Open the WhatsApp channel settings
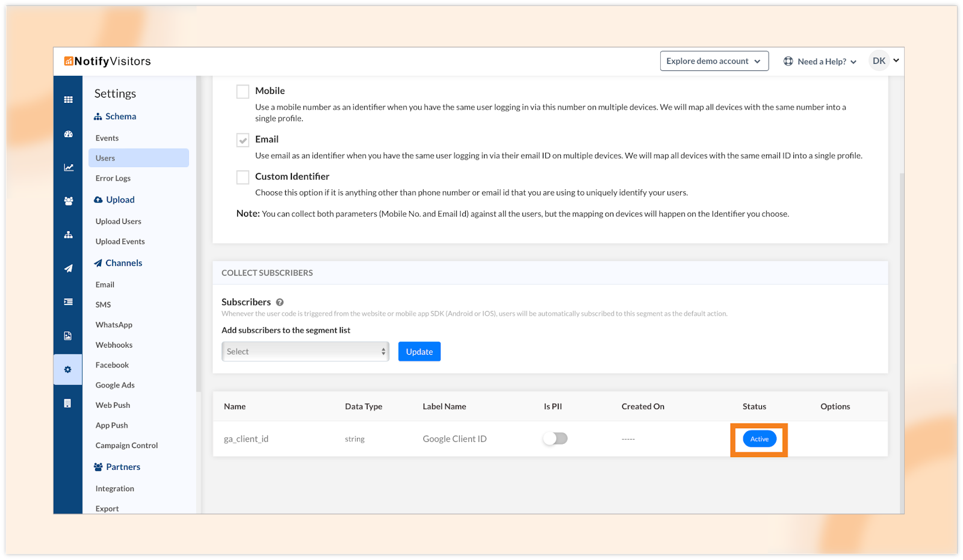 pyautogui.click(x=114, y=325)
